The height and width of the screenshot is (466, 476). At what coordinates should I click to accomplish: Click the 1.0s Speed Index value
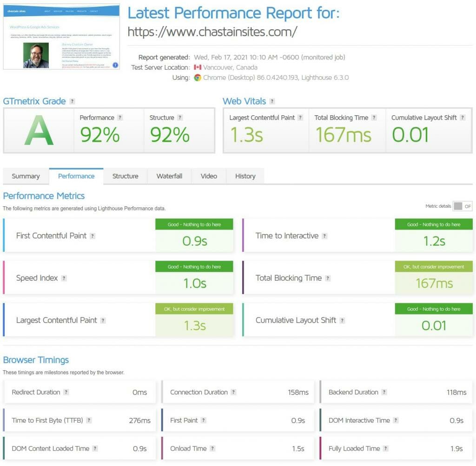195,283
